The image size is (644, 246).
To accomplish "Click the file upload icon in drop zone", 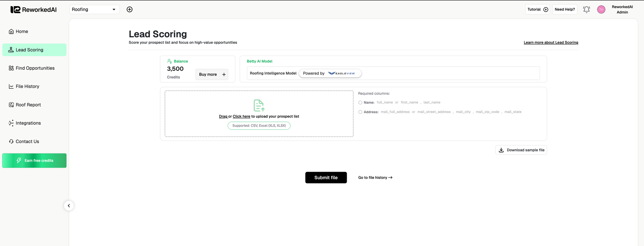I will (x=259, y=105).
